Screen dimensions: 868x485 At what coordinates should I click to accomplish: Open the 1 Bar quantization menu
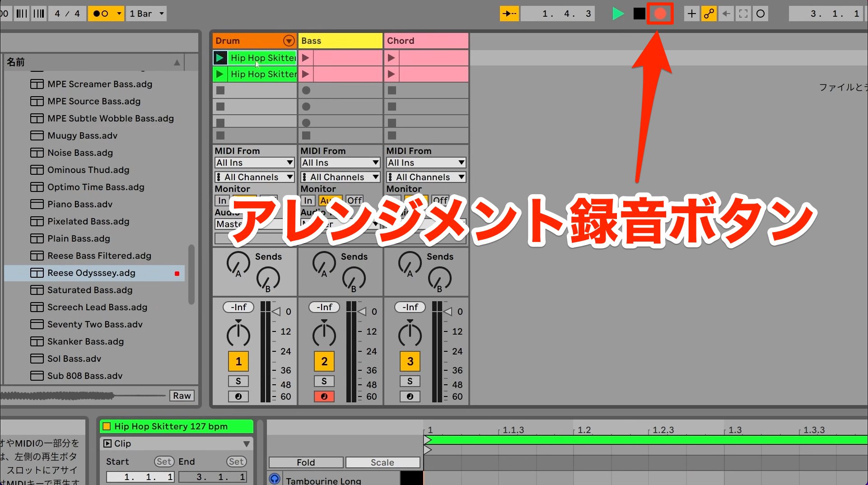tap(147, 14)
